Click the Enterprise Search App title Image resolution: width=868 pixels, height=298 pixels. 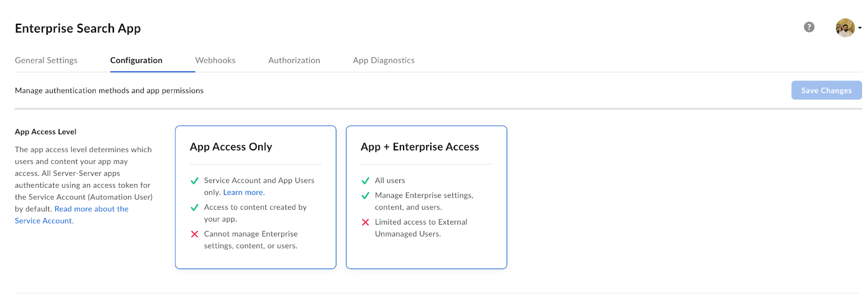tap(78, 28)
